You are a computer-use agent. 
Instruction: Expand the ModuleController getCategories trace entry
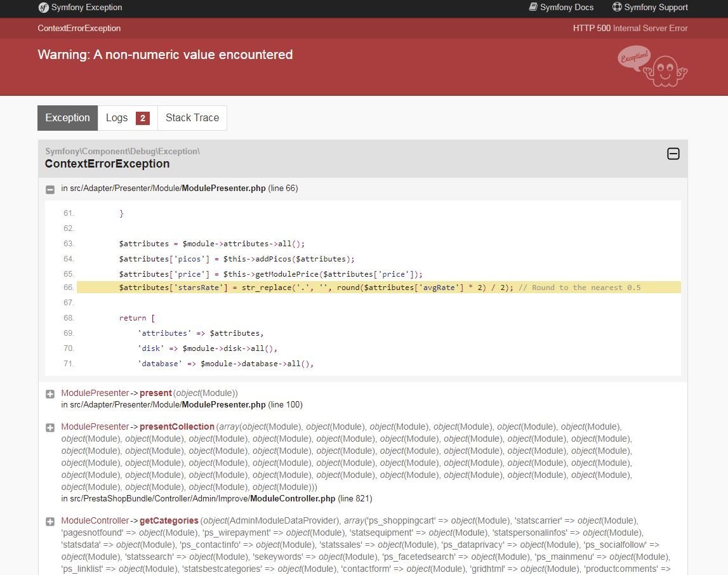(50, 522)
